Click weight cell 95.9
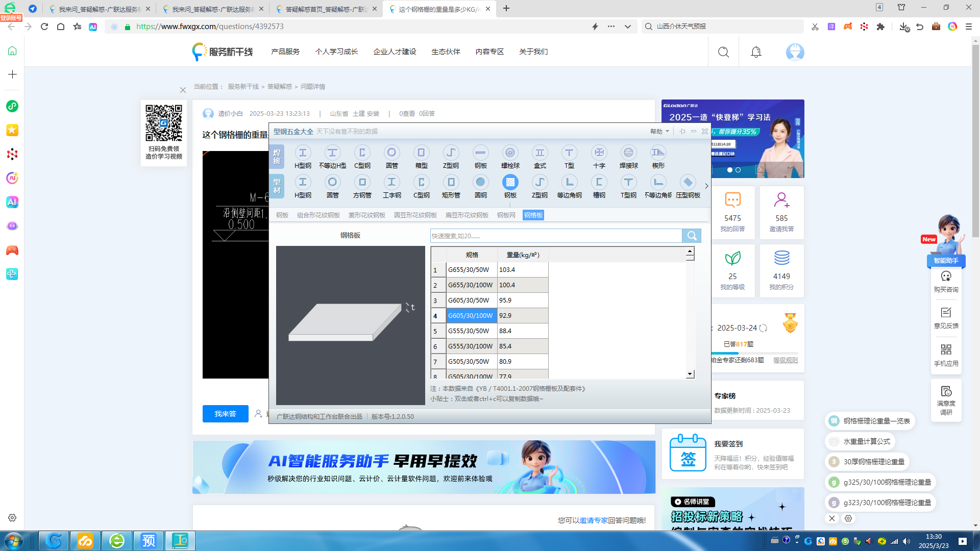980x551 pixels. click(x=523, y=300)
